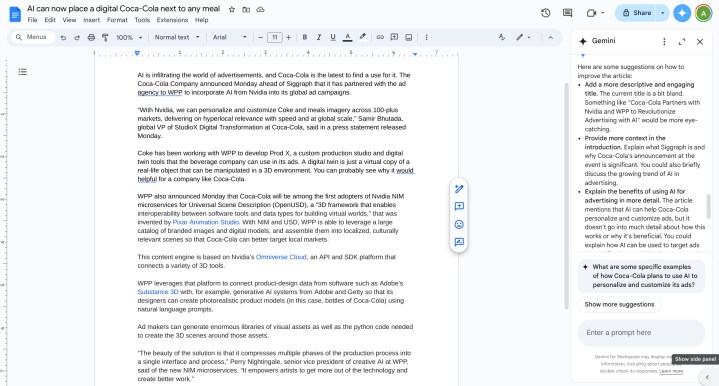Open more toolbar options

(x=426, y=37)
